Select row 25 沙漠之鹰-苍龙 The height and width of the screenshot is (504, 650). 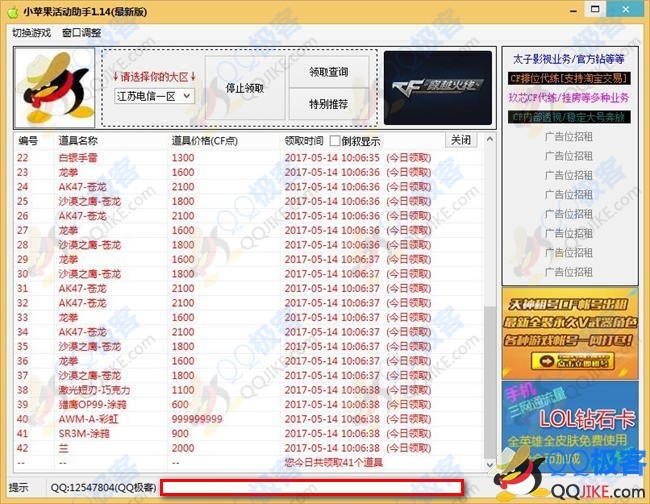pyautogui.click(x=249, y=201)
